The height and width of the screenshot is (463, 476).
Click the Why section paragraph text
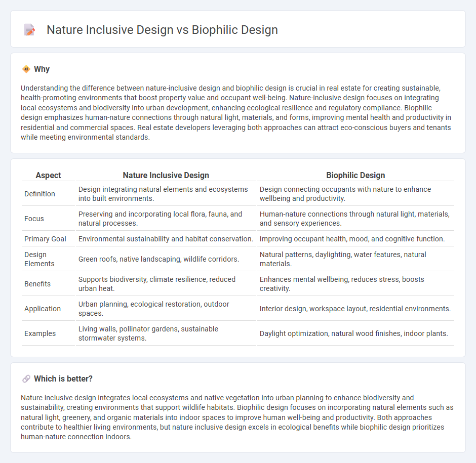coord(238,112)
